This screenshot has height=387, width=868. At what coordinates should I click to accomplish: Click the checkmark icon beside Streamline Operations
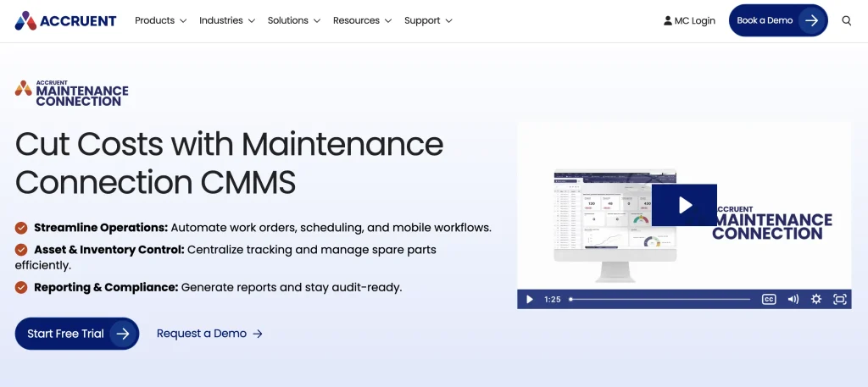(21, 227)
